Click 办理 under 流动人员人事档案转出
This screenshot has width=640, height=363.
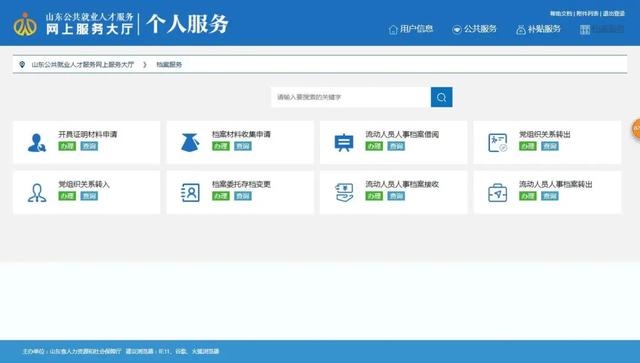coord(528,196)
